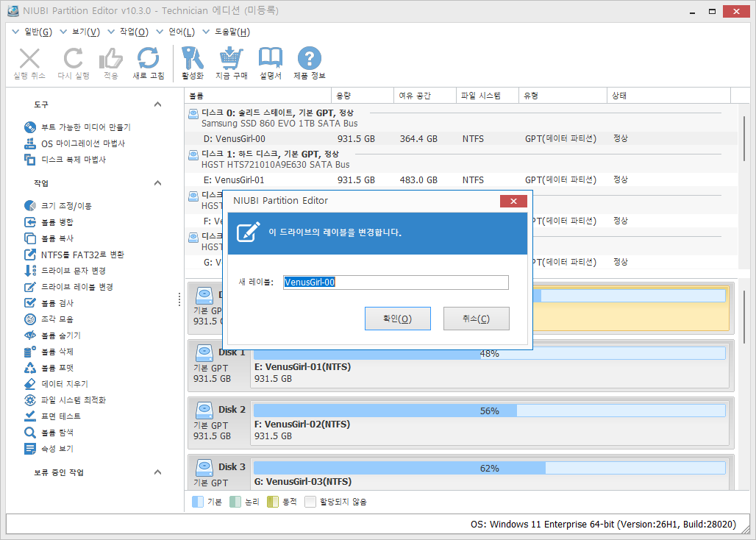
Task: Select the E: VenusGirl-01 volume row
Action: [x=463, y=180]
